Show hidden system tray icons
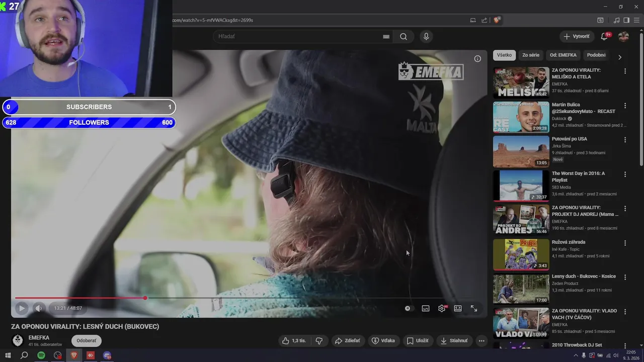Image resolution: width=644 pixels, height=362 pixels. (576, 355)
